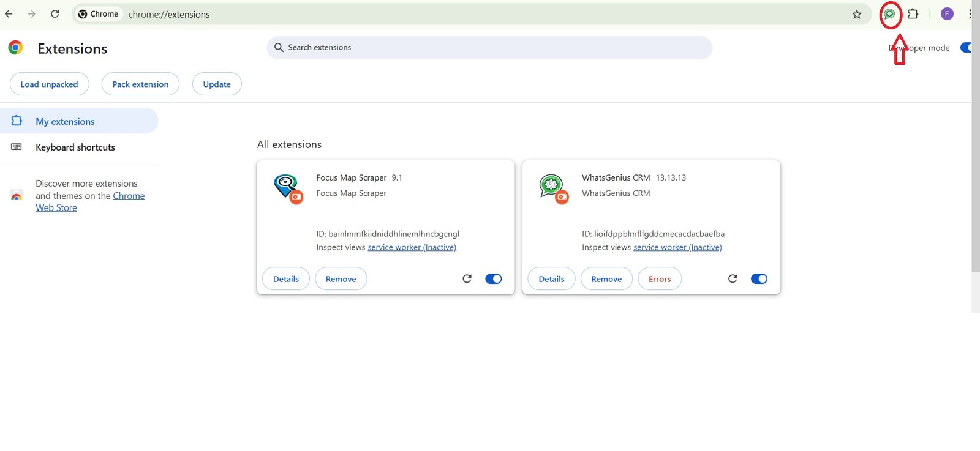The height and width of the screenshot is (451, 980).
Task: View Errors for WhatsGenius CRM
Action: 660,279
